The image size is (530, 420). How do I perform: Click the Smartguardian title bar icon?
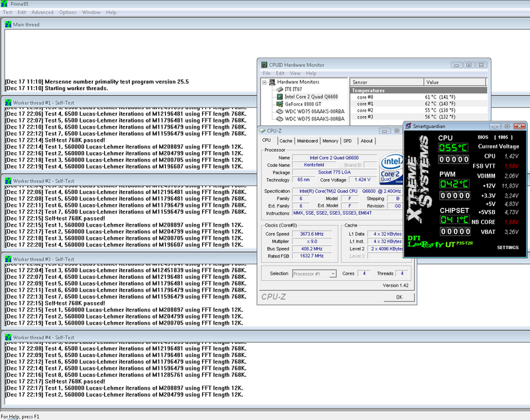[408, 127]
